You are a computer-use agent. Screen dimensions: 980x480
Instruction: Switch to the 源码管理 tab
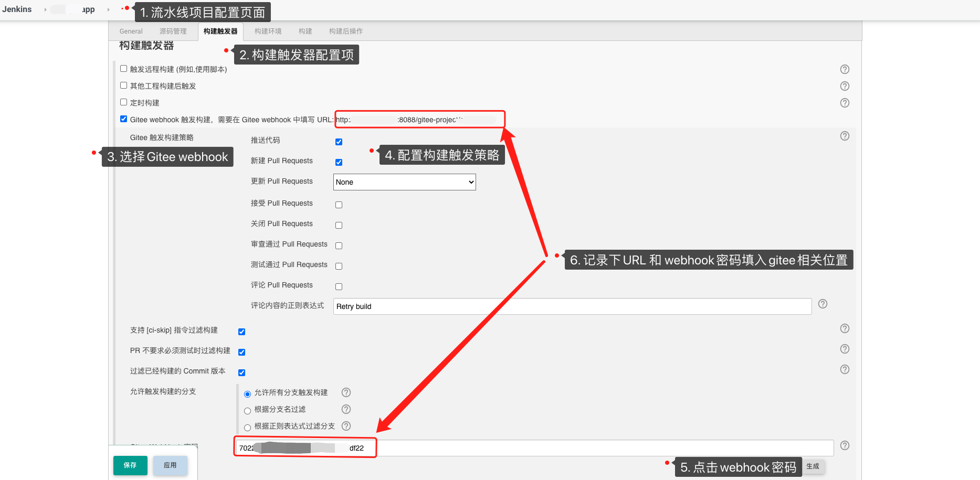173,31
